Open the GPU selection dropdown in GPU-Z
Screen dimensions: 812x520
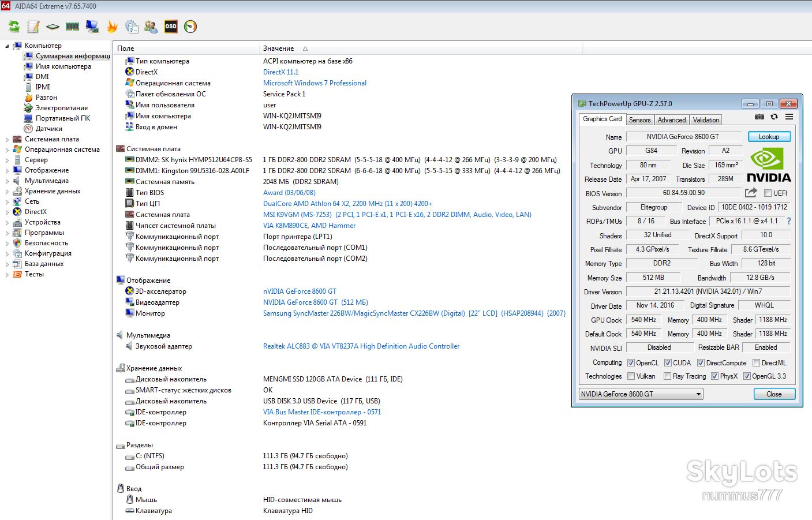pyautogui.click(x=641, y=394)
